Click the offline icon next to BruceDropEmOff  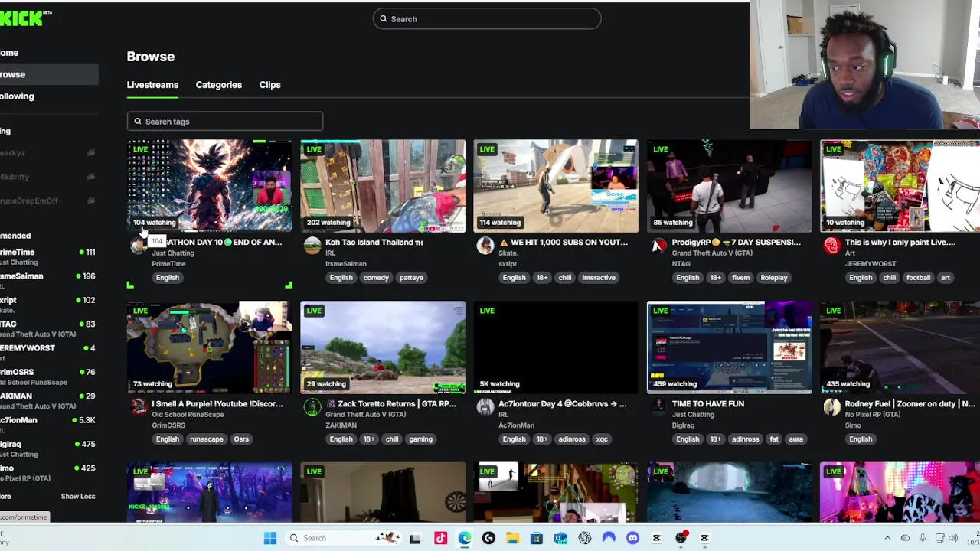[90, 201]
